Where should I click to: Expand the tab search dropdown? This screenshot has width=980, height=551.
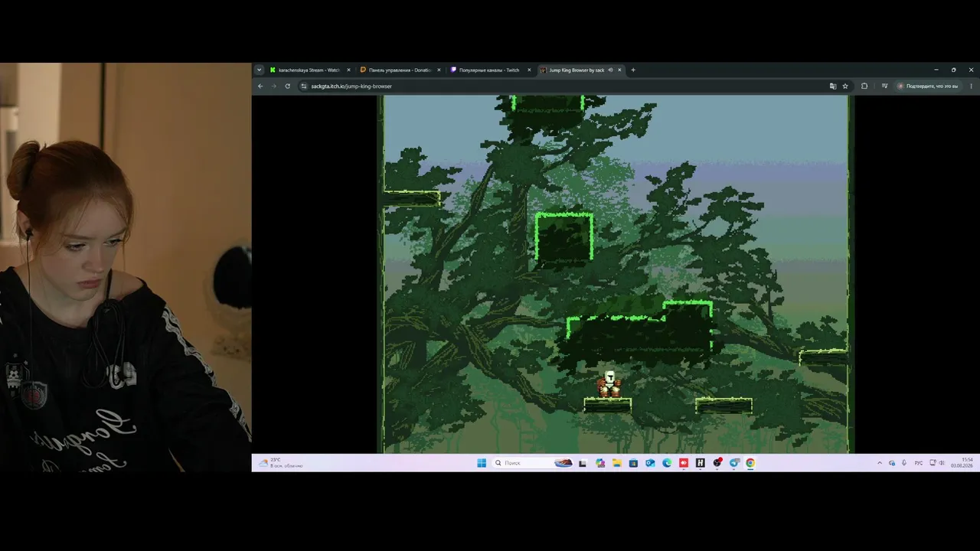point(259,70)
